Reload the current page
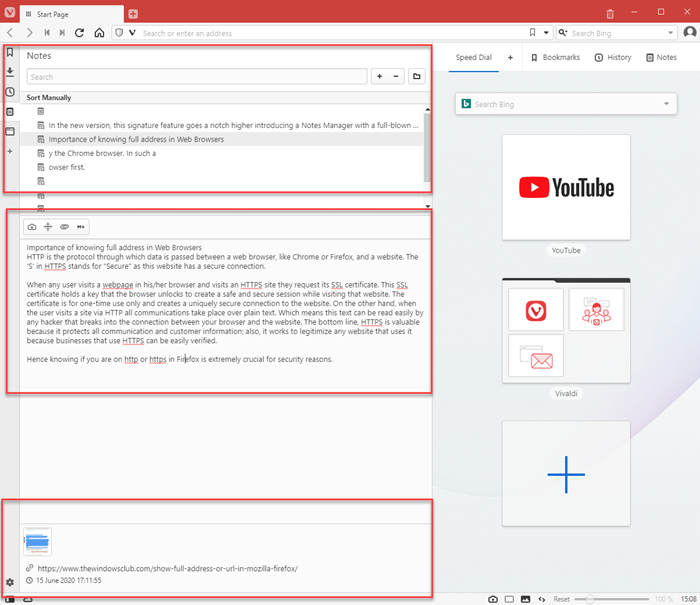Viewport: 700px width, 605px height. click(x=79, y=33)
